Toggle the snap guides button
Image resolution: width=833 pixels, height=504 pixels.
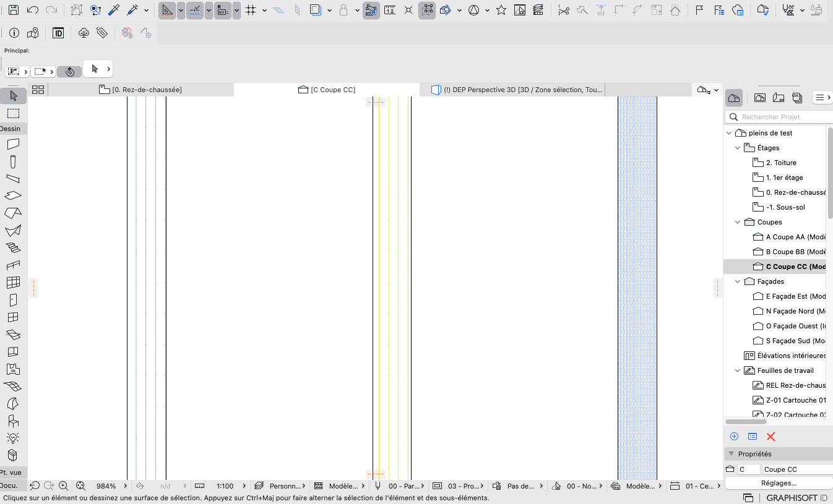(194, 10)
